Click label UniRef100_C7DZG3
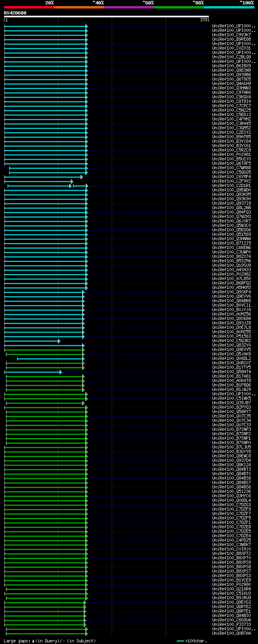The height and width of the screenshot is (644, 258). click(231, 505)
